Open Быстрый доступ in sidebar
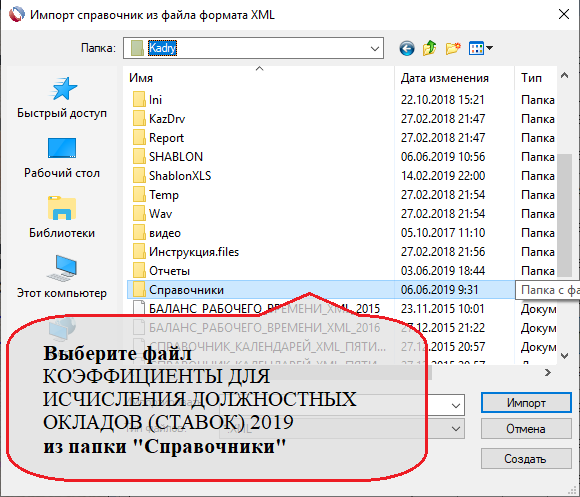580x497 pixels. click(x=62, y=98)
